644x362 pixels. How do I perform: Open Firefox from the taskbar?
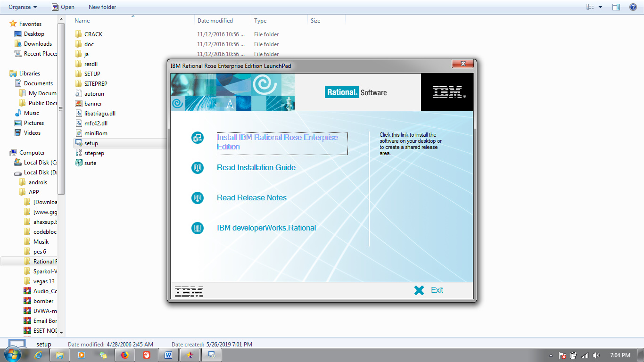(125, 355)
